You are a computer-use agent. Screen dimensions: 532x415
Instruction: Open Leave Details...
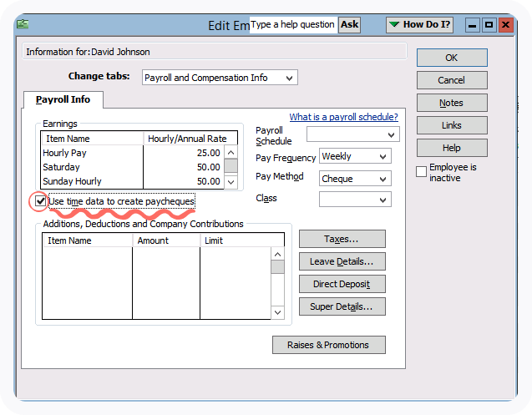click(342, 261)
